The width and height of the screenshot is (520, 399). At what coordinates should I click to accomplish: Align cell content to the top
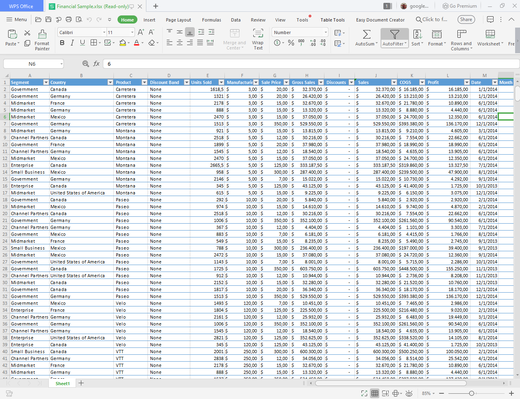click(x=169, y=32)
